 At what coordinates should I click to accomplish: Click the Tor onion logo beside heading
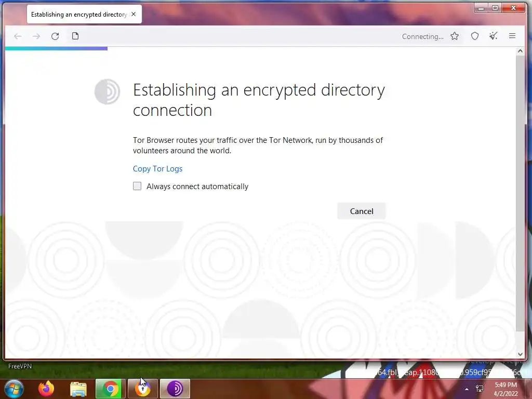pos(107,91)
